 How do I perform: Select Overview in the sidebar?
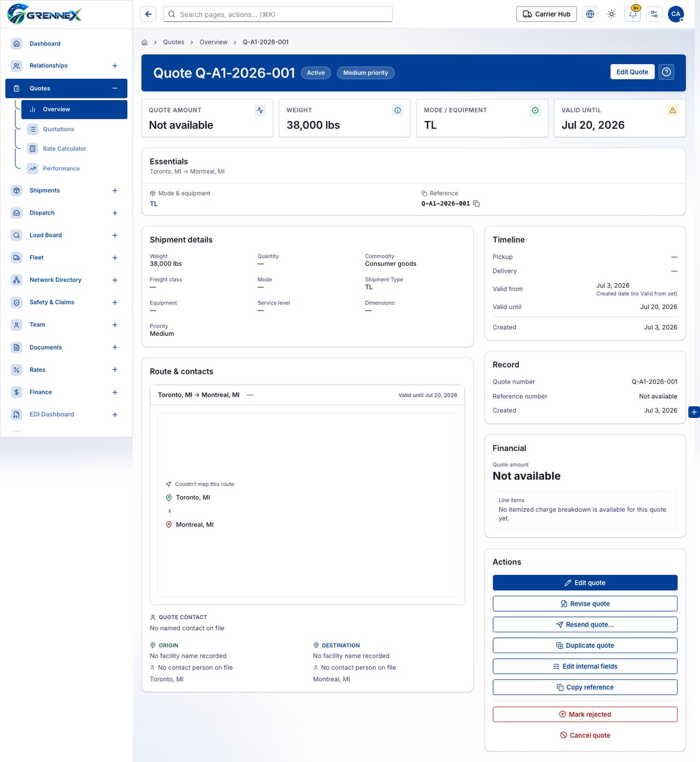click(x=74, y=109)
